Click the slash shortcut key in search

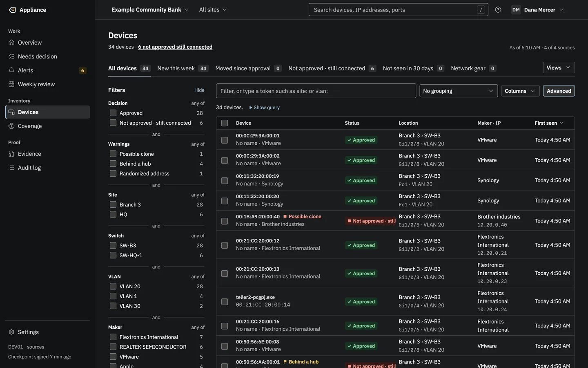[481, 10]
